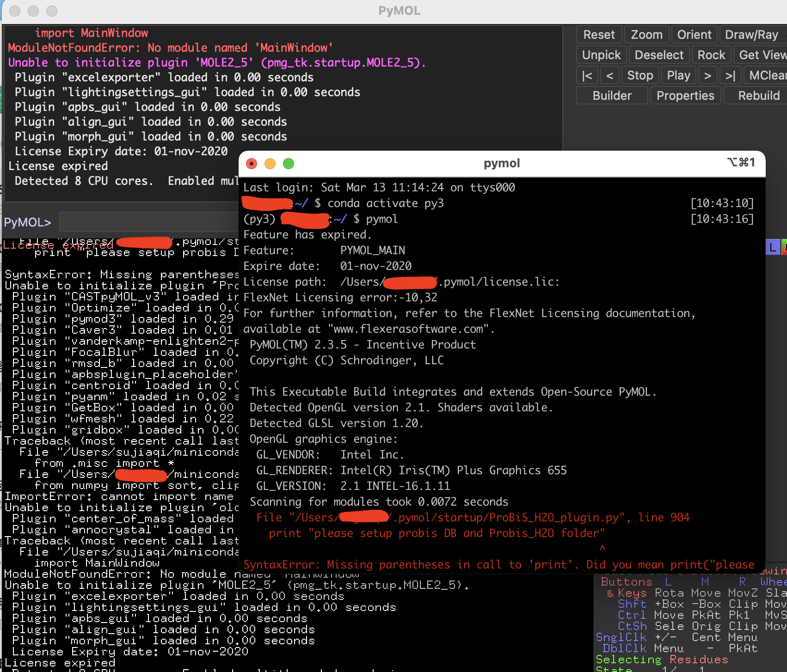Click the 'Buttons' label in mouse panel
The height and width of the screenshot is (672, 787).
[627, 582]
